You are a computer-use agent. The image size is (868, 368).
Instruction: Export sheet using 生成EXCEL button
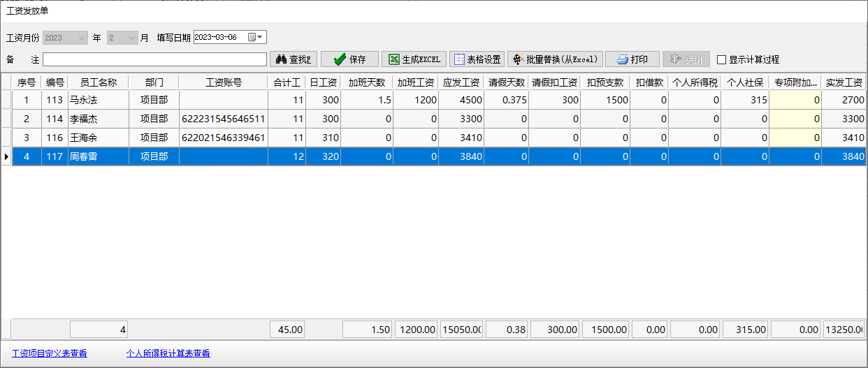[x=414, y=59]
